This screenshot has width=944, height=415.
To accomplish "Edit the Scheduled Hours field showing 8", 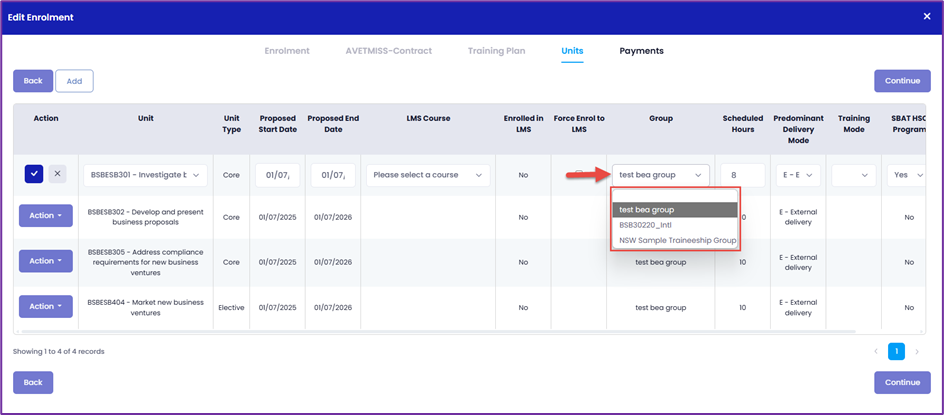I will tap(742, 175).
